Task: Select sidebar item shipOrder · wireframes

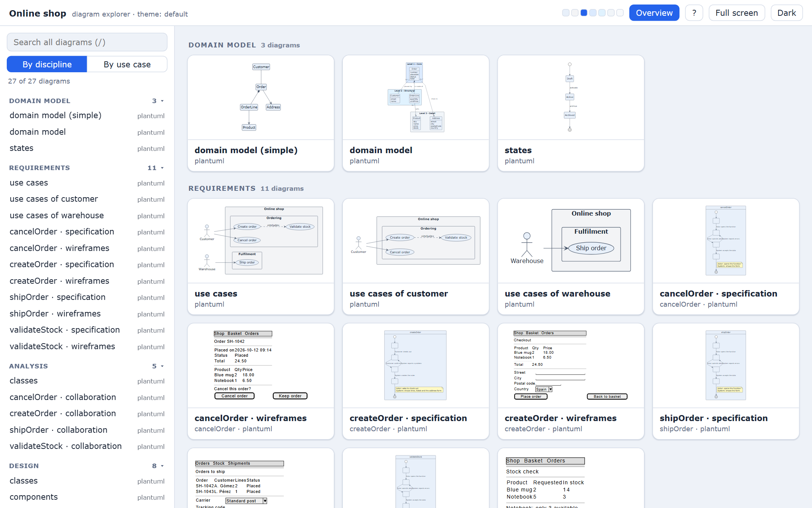Action: (87, 314)
